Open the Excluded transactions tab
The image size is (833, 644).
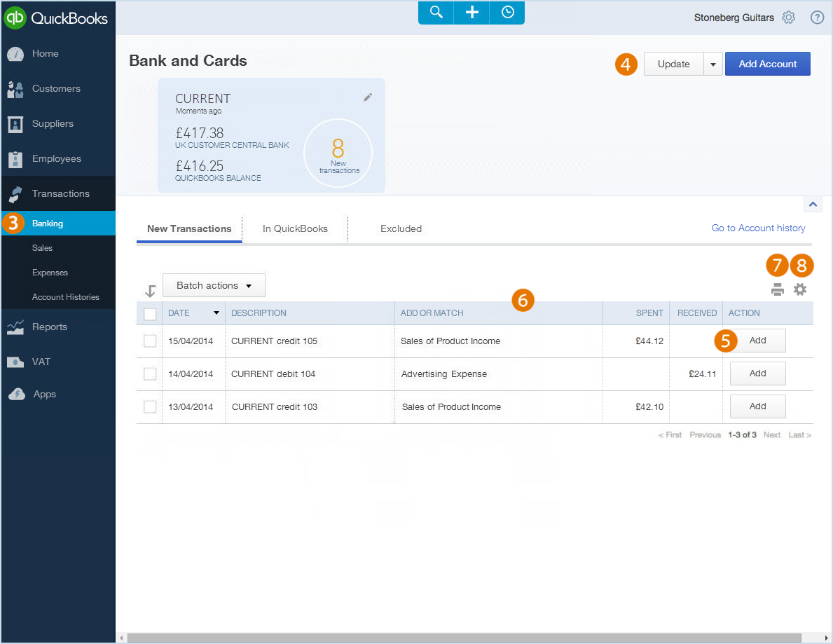coord(401,228)
